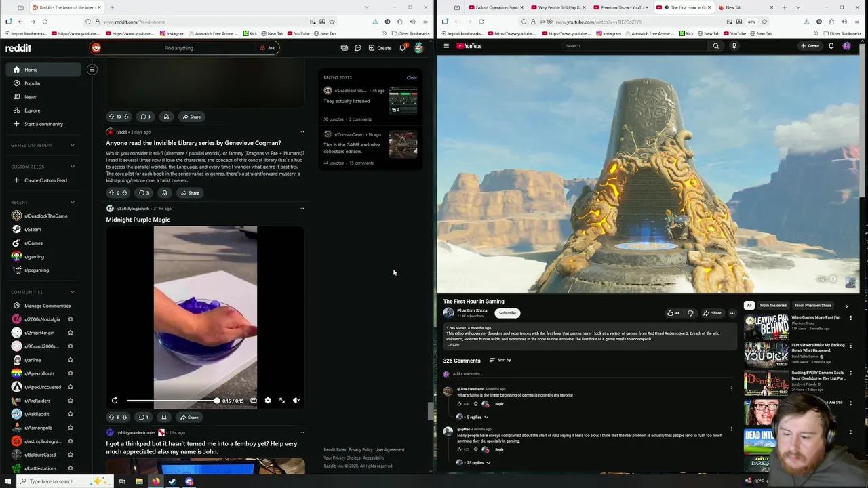The height and width of the screenshot is (488, 868).
Task: Open more actions menu under YouTube video
Action: tap(732, 313)
